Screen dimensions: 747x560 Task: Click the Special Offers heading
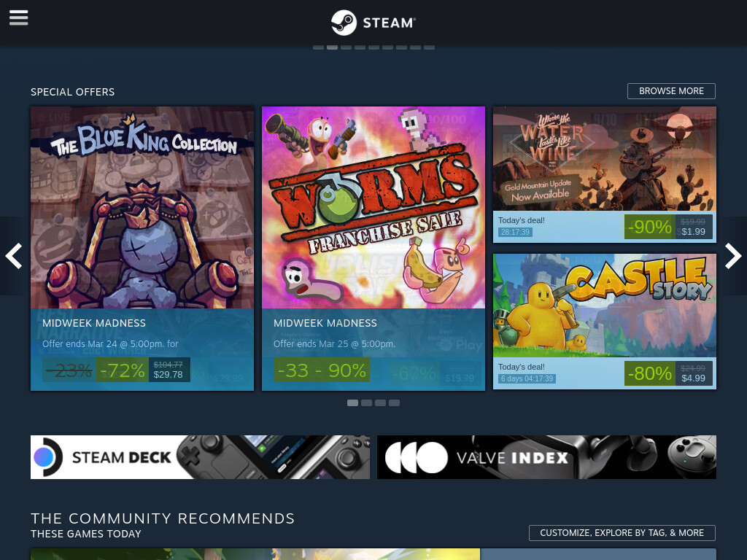click(72, 92)
